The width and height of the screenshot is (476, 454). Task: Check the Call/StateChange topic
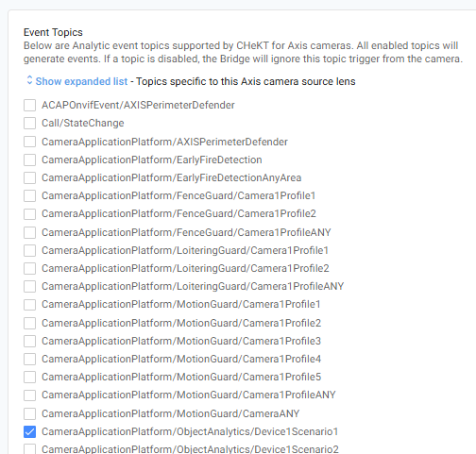(29, 123)
